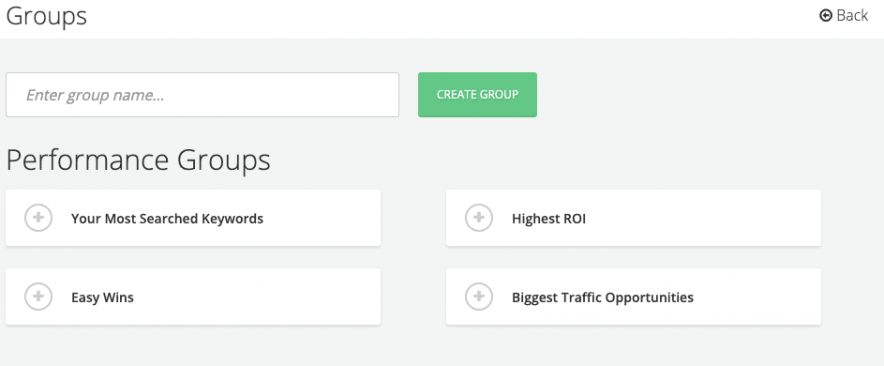This screenshot has height=366, width=884.
Task: Click the Groups page title
Action: 47,16
